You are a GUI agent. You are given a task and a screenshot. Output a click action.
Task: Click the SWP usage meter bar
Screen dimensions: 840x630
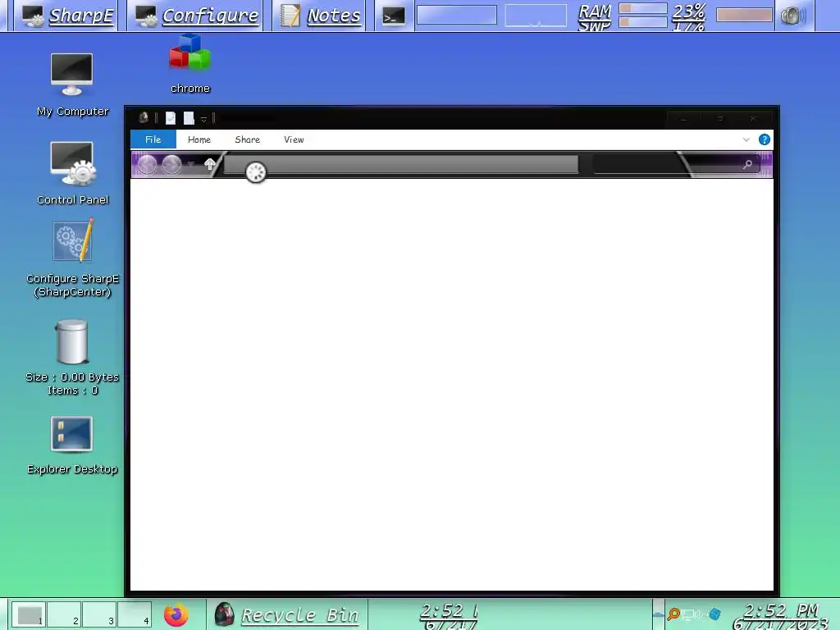(642, 22)
